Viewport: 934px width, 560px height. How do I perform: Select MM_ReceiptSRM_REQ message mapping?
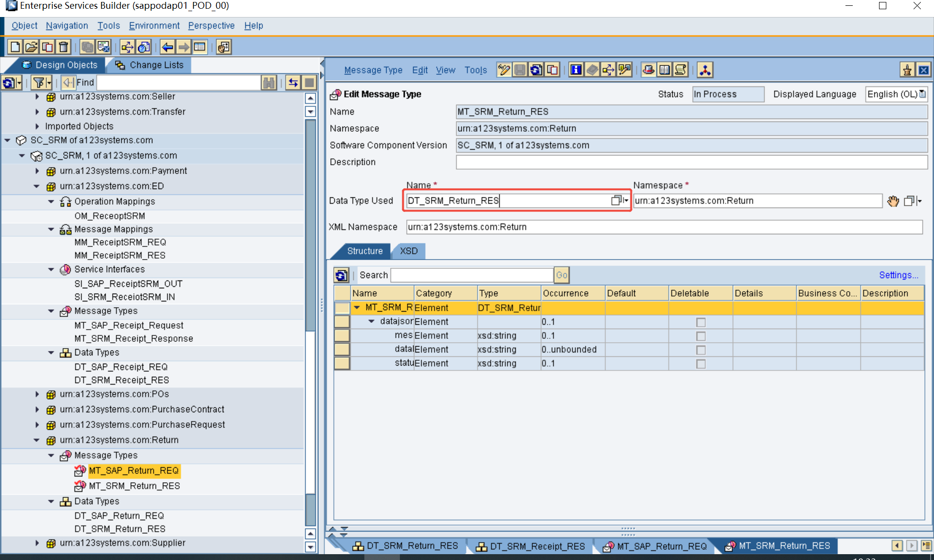120,243
